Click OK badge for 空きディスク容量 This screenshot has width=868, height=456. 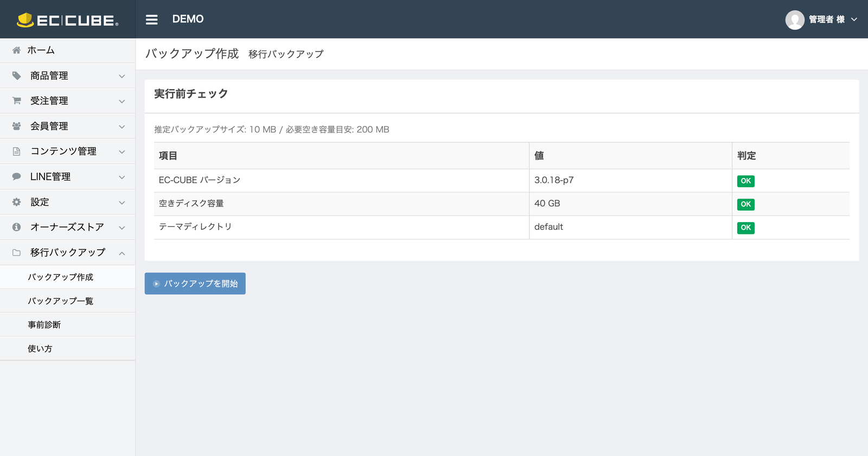(x=746, y=204)
